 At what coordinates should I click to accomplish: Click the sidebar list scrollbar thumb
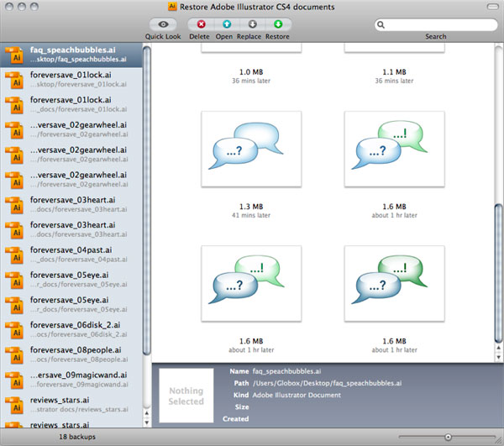146,201
